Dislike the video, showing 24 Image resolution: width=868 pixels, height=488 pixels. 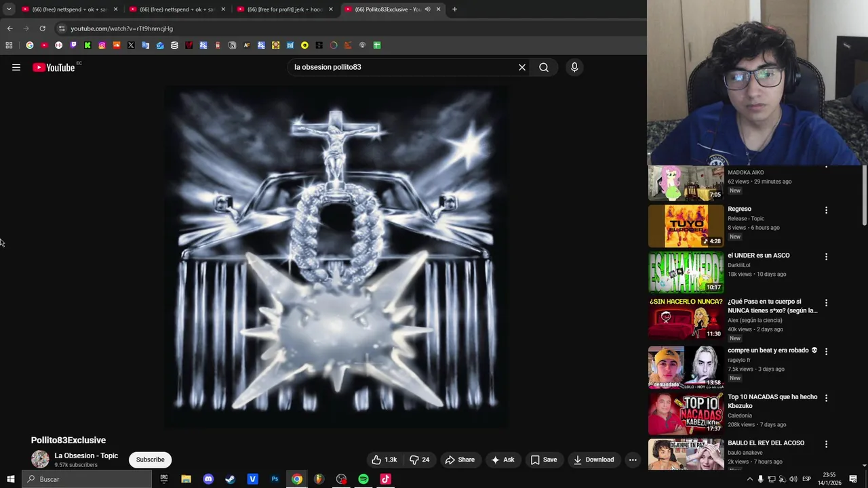[420, 460]
